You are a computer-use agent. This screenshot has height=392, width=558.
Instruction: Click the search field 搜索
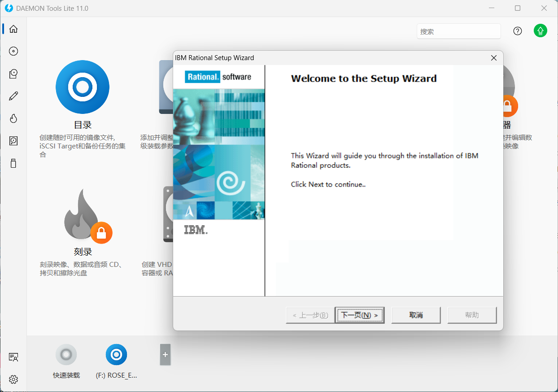459,31
